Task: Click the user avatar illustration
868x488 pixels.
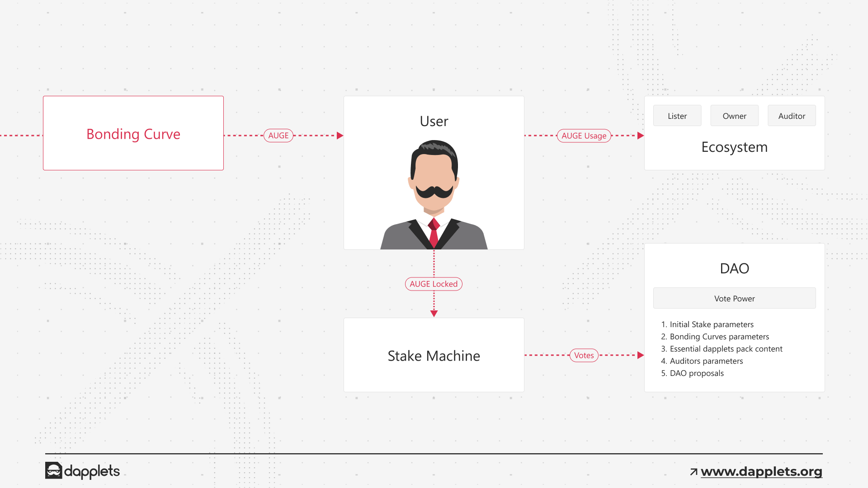Action: click(434, 195)
